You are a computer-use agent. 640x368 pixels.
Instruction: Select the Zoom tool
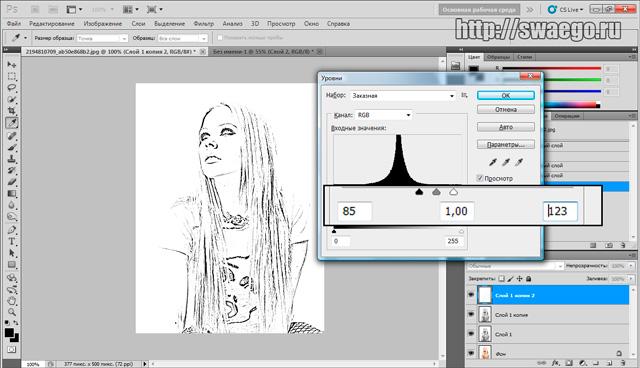coord(11,313)
